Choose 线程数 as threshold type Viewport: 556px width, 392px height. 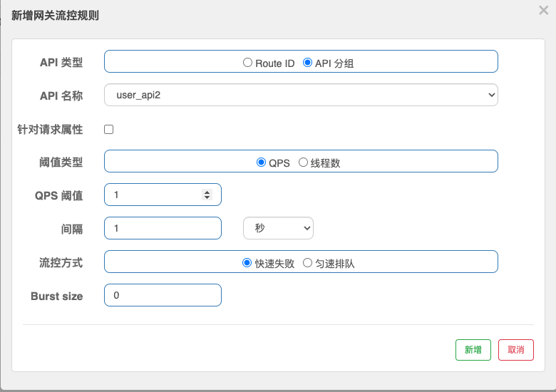point(303,163)
